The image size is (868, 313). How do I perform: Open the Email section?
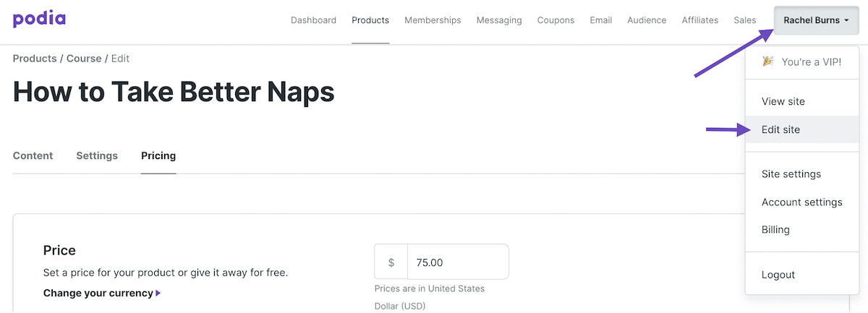click(x=600, y=20)
